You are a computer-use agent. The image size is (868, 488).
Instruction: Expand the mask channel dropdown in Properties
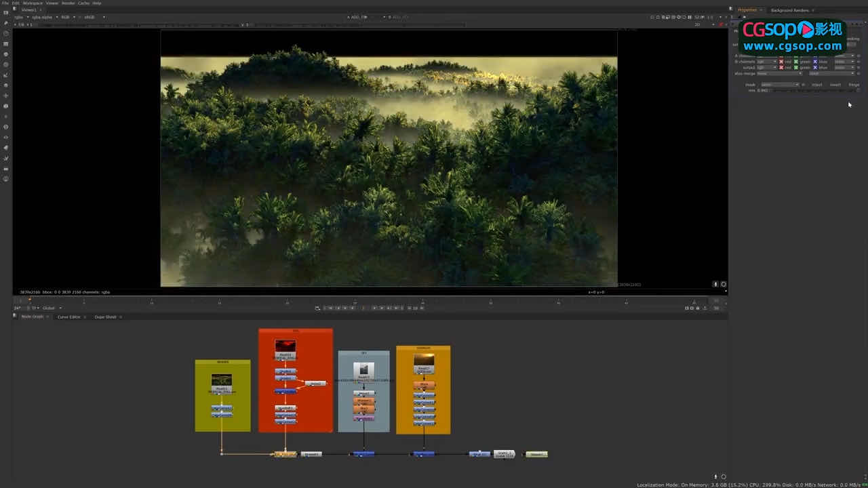coord(779,85)
